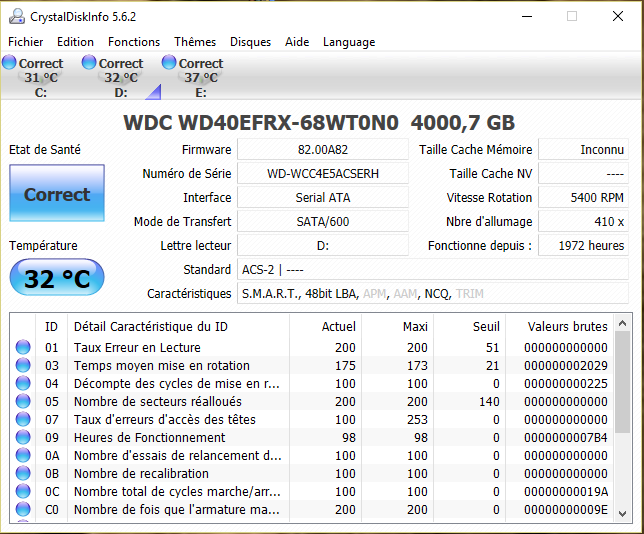Open the Fonctions menu
The width and height of the screenshot is (644, 534).
pyautogui.click(x=134, y=42)
